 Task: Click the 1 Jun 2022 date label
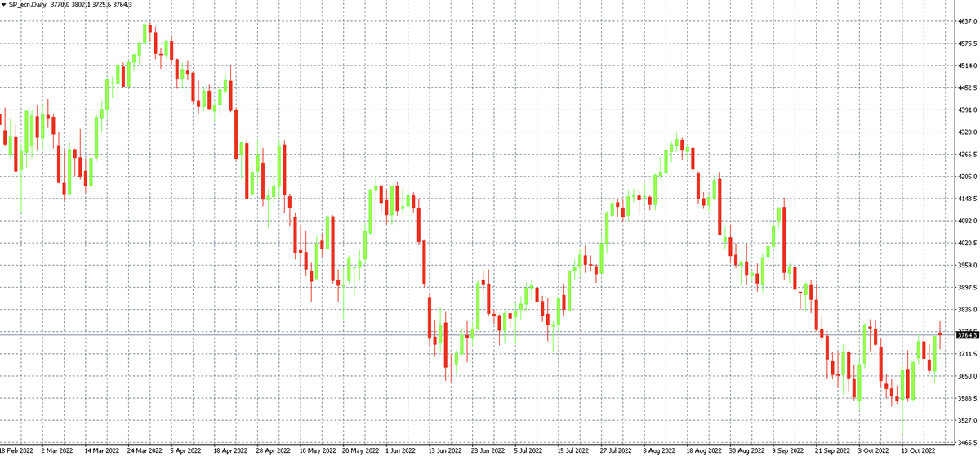click(401, 450)
